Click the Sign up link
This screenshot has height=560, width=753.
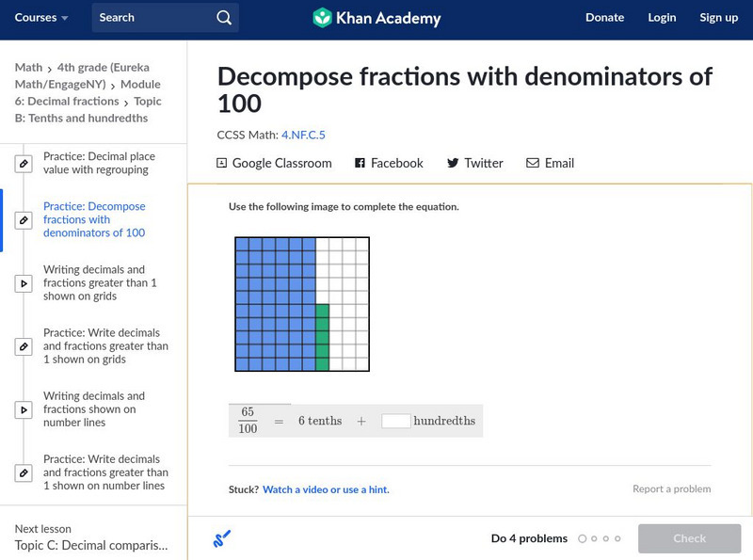click(718, 18)
